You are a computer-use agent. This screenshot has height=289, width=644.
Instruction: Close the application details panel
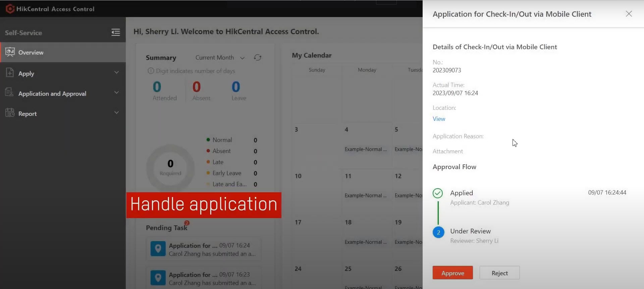click(x=629, y=14)
